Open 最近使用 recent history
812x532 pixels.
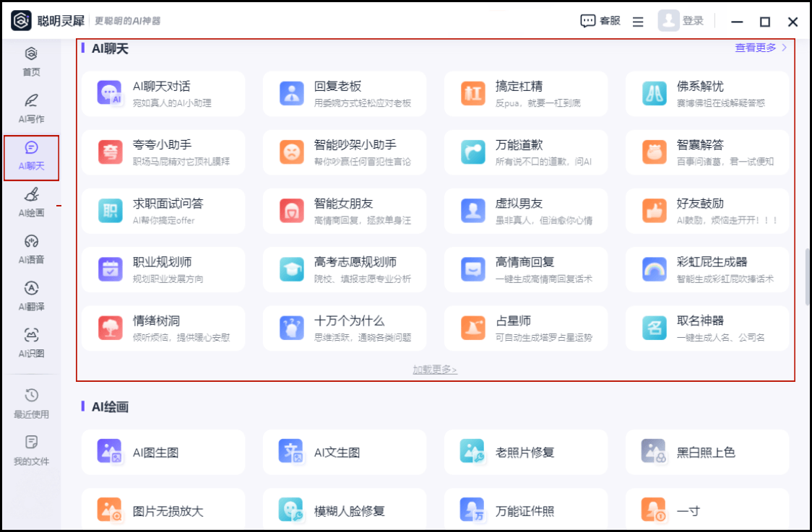point(31,404)
